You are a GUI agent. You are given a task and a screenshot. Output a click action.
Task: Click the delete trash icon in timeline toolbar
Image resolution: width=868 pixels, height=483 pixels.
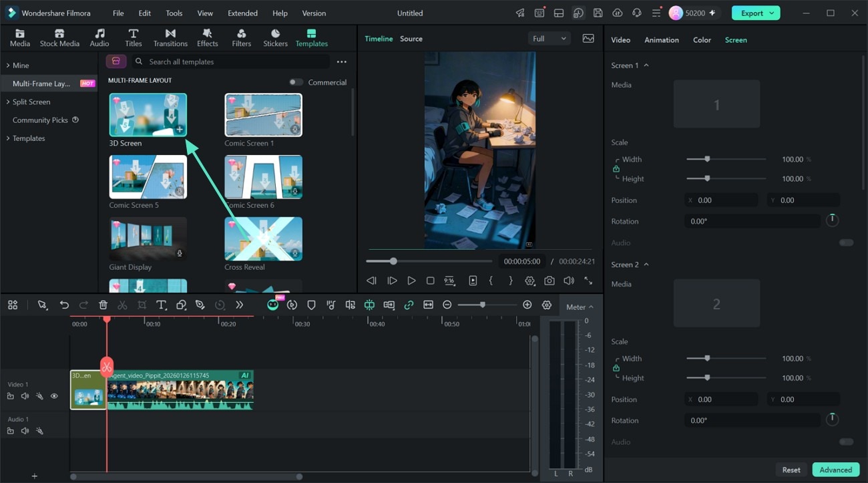click(x=103, y=305)
